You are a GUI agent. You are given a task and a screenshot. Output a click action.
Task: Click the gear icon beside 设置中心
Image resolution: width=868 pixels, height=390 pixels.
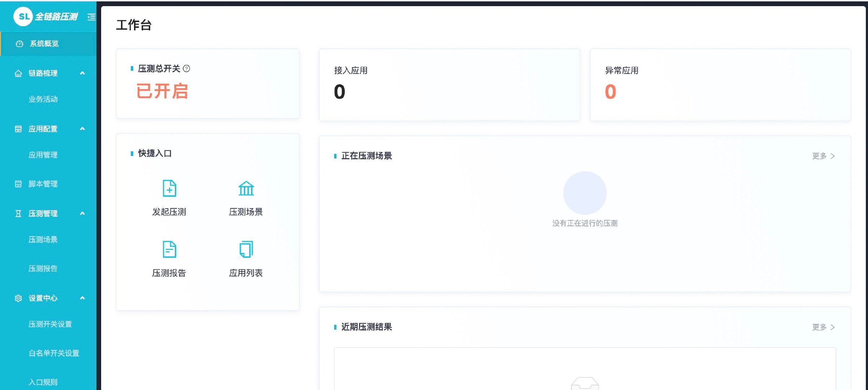tap(18, 298)
